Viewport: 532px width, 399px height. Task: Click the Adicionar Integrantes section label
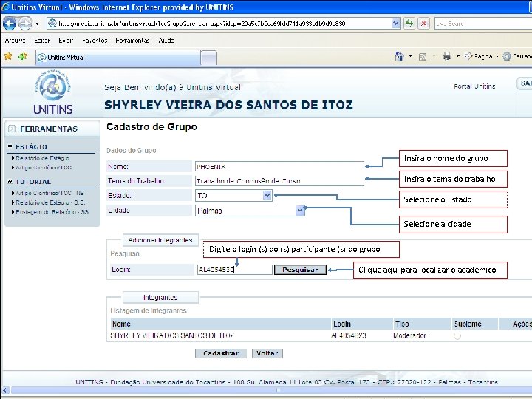click(x=160, y=240)
